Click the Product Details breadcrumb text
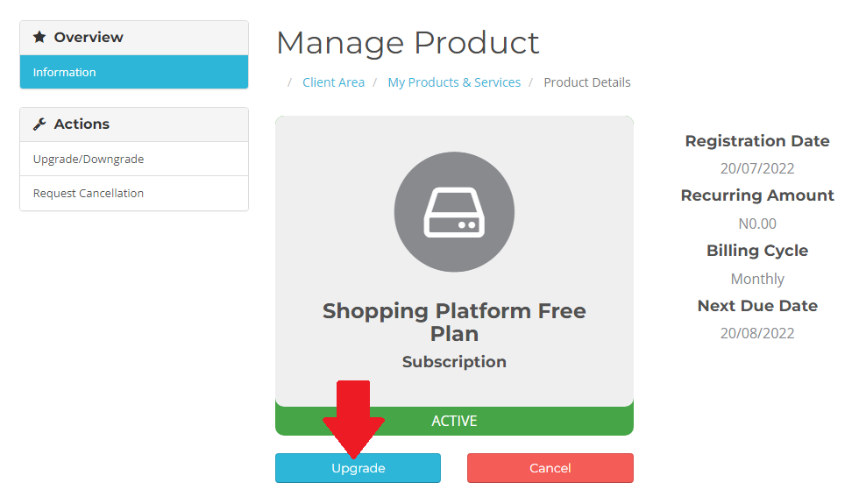The width and height of the screenshot is (866, 504). click(x=586, y=82)
